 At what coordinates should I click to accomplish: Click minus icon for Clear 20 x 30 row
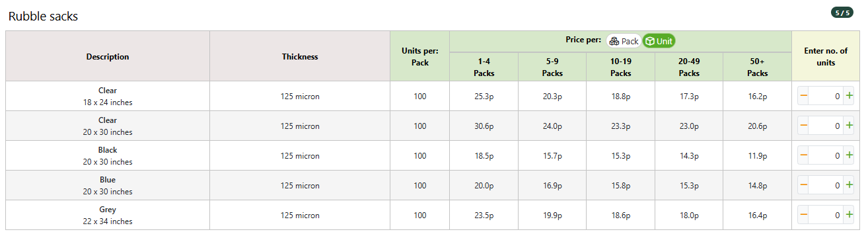(804, 126)
